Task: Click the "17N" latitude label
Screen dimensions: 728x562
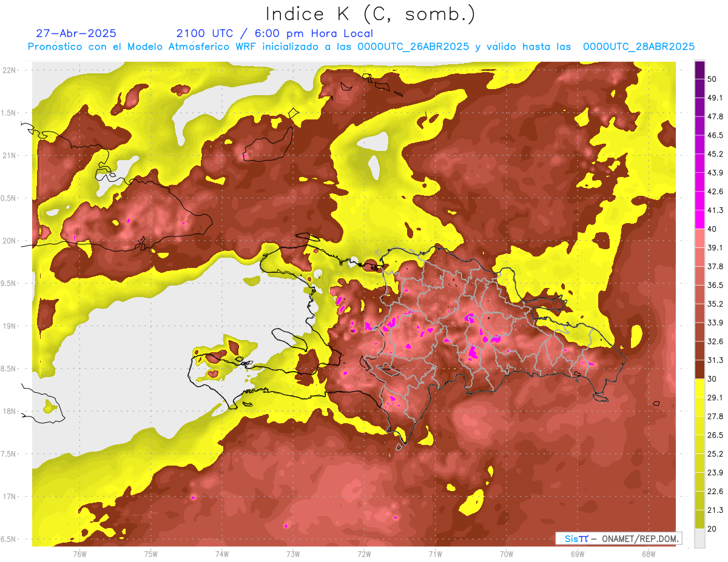Action: (9, 497)
